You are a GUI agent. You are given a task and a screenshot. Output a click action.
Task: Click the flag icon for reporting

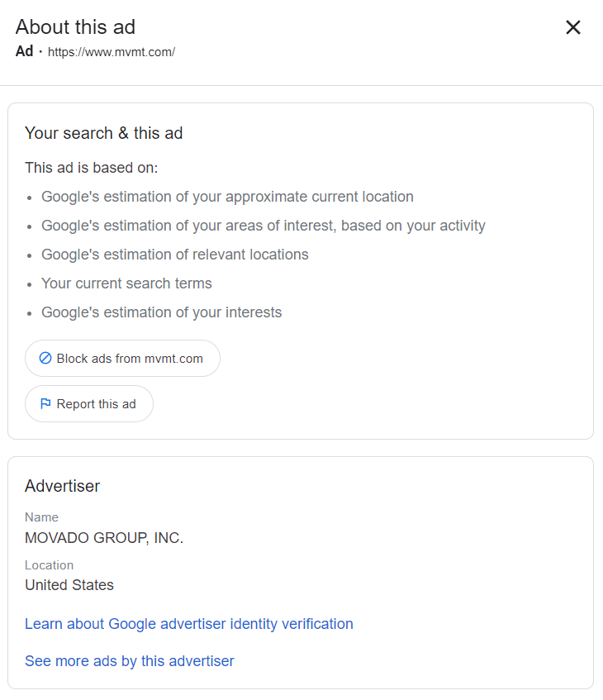click(45, 403)
